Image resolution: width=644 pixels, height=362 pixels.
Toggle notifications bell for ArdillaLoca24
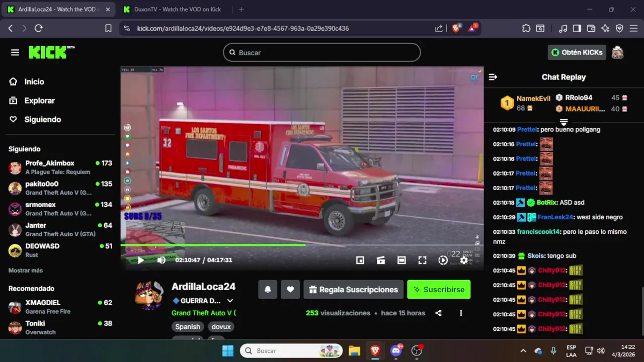coord(268,290)
